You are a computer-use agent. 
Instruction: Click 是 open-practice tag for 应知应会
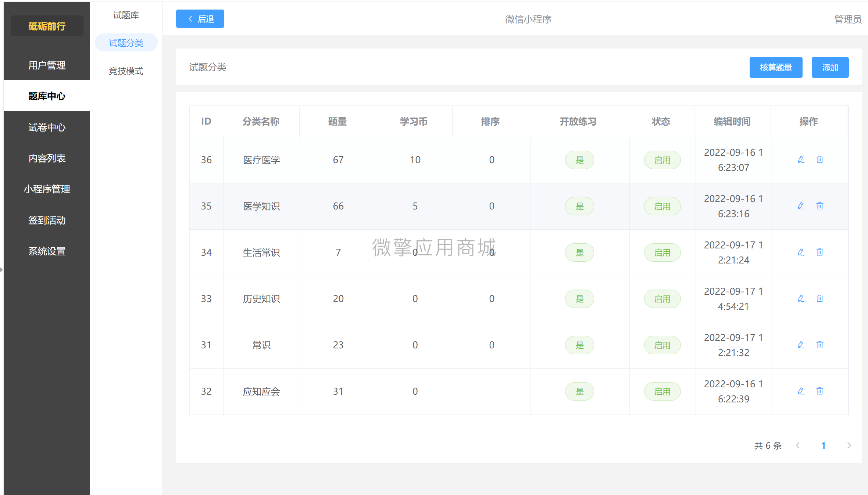579,391
